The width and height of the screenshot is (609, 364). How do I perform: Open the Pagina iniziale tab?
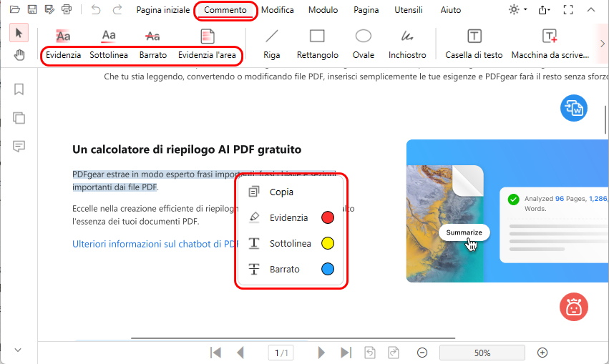pyautogui.click(x=162, y=10)
